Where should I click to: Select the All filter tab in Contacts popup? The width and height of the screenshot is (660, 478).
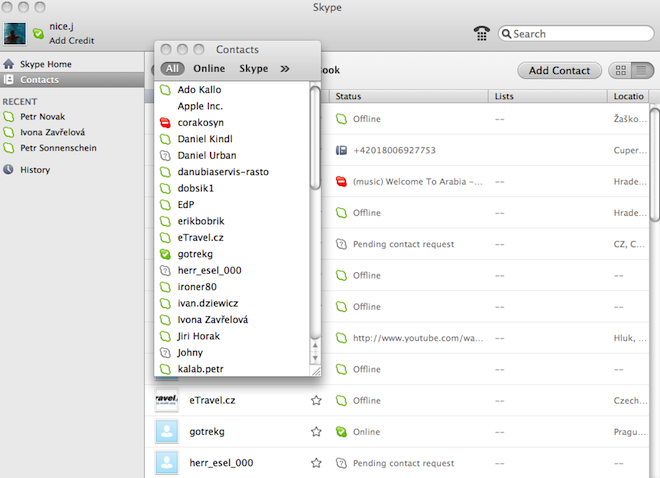pos(173,69)
